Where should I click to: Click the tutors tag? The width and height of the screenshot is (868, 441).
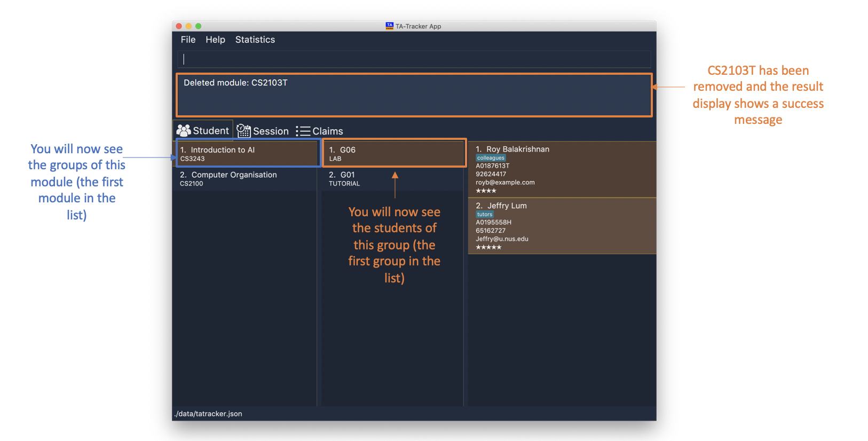[x=485, y=215]
